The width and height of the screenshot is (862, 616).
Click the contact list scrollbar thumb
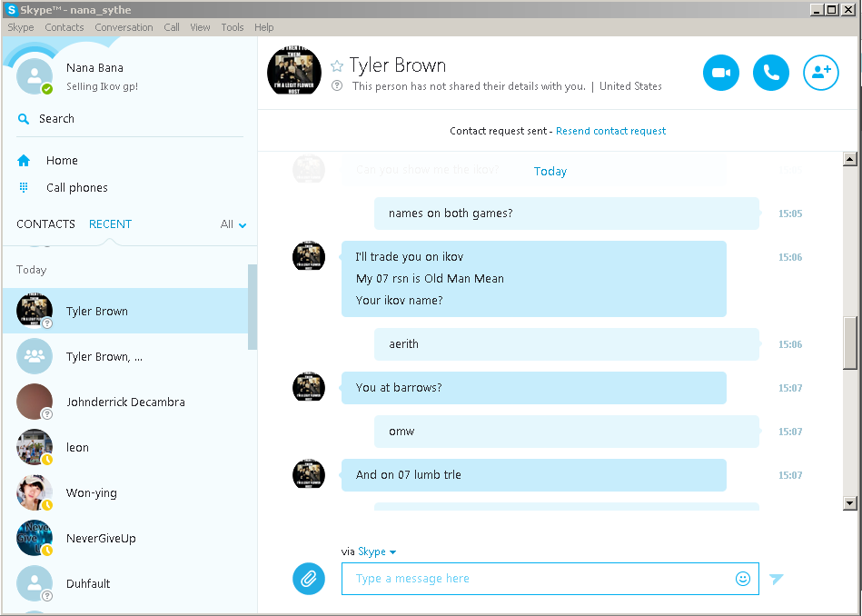253,307
